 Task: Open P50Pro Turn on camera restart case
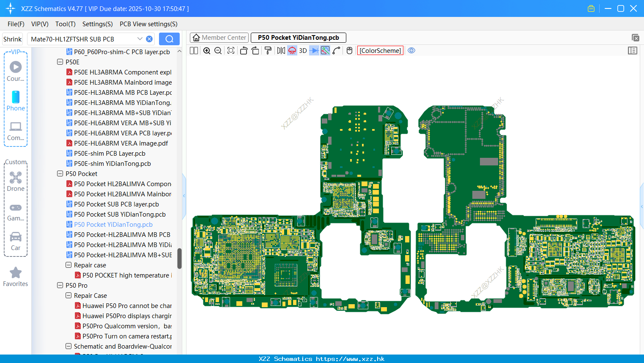coord(123,336)
